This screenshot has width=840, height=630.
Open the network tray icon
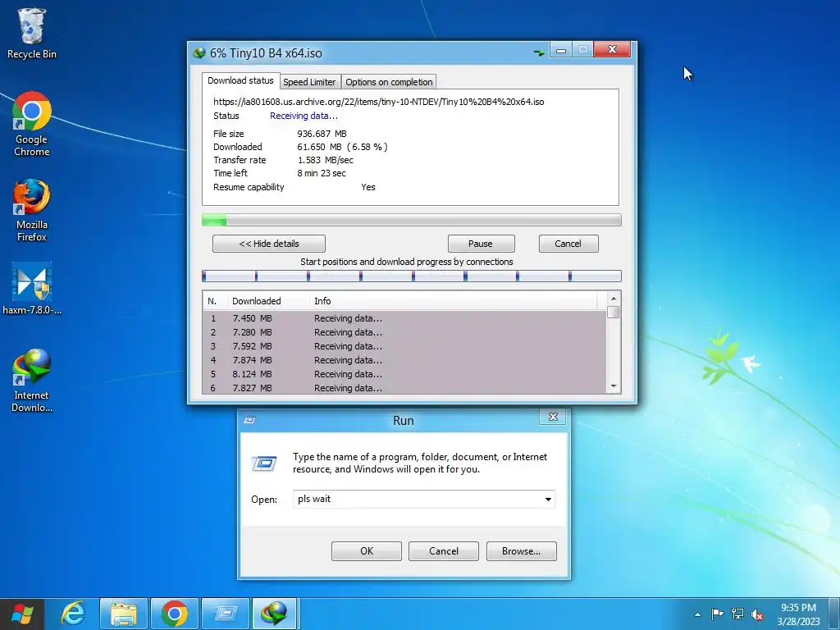tap(737, 614)
